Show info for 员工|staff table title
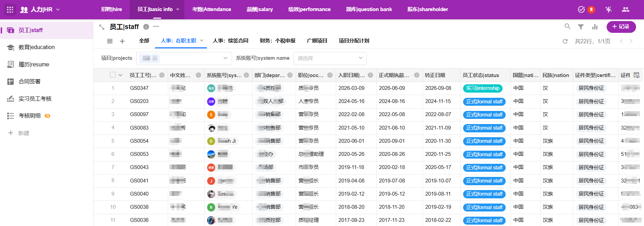This screenshot has height=226, width=644. (x=146, y=27)
